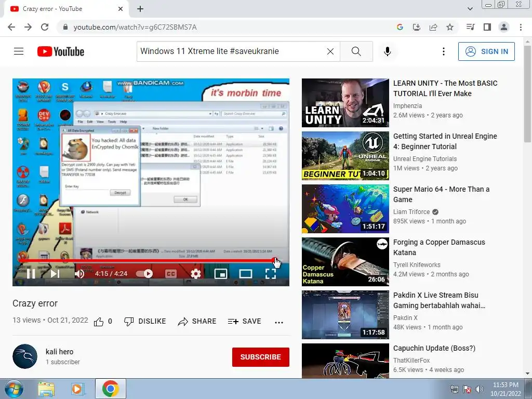Viewport: 532px width, 399px height.
Task: Open Tyrell Knifeworks channel name
Action: (x=417, y=264)
